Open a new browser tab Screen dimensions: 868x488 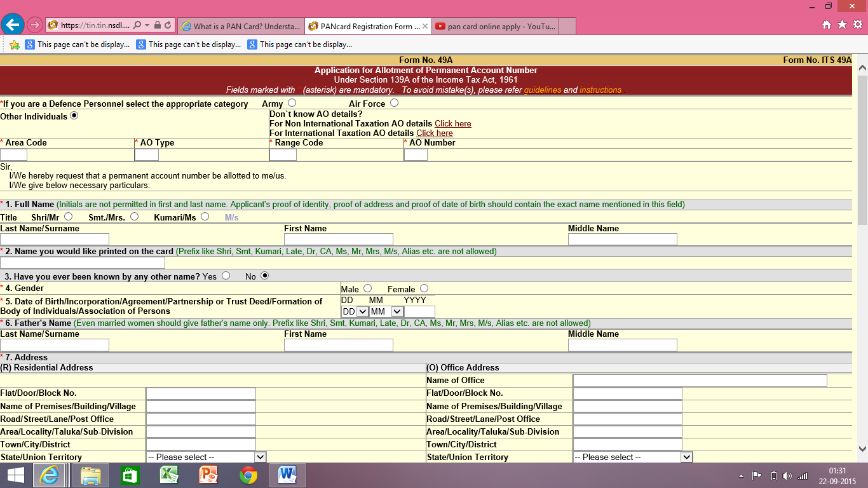(567, 26)
